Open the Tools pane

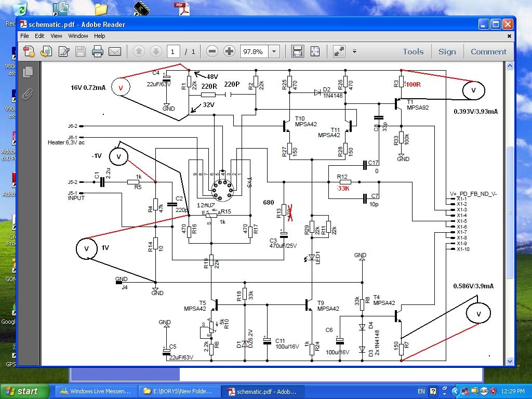[x=413, y=51]
